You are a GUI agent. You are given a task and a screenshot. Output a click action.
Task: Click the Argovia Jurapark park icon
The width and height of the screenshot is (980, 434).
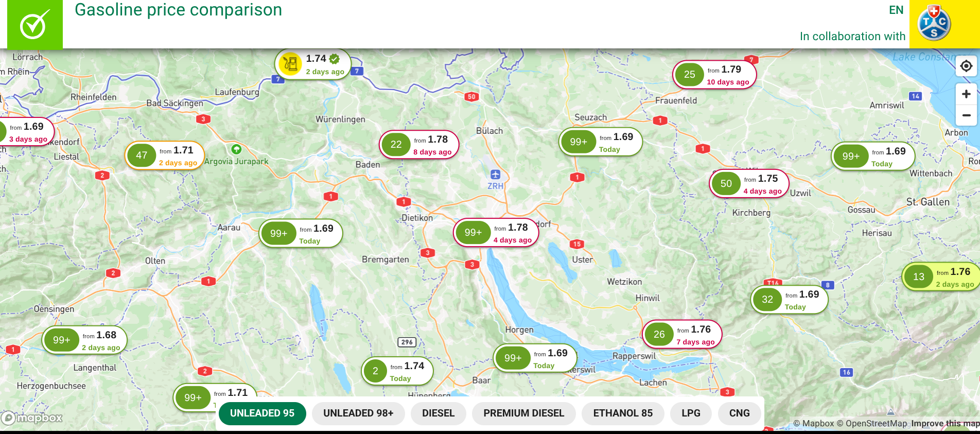pyautogui.click(x=236, y=149)
